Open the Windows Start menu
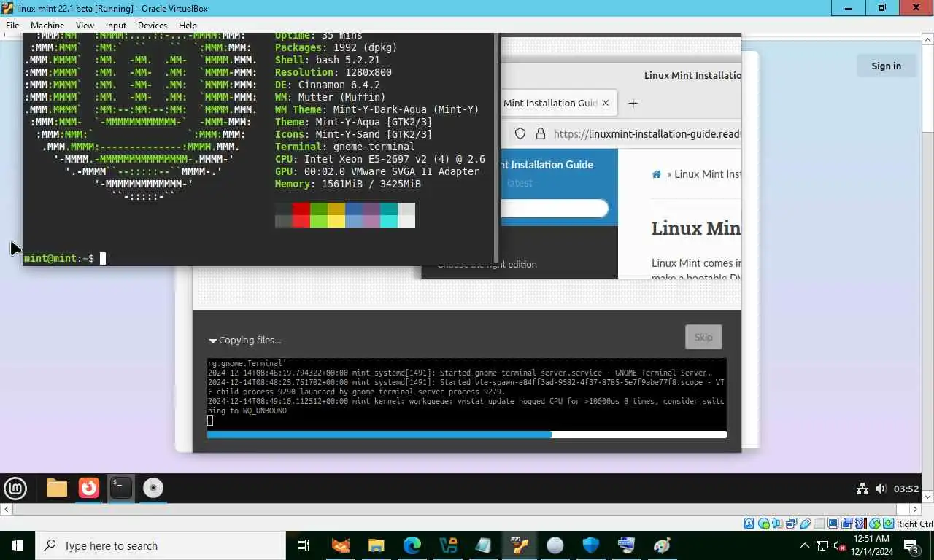Image resolution: width=934 pixels, height=560 pixels. (17, 545)
